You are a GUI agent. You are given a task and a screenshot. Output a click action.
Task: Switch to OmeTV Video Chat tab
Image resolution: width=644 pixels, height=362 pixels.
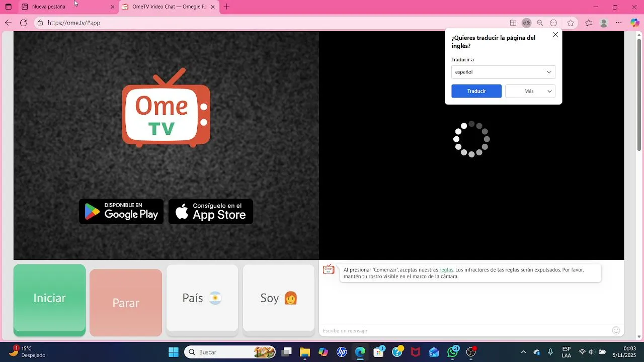[169, 7]
